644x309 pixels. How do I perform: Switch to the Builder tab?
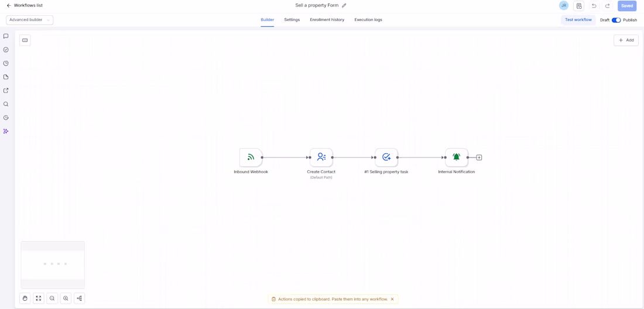[x=268, y=20]
